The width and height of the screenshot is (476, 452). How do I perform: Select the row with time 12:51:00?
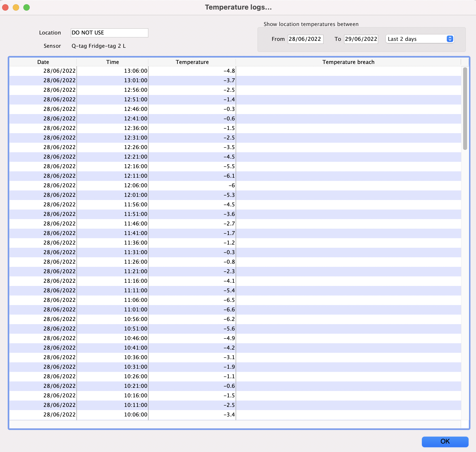(x=235, y=99)
